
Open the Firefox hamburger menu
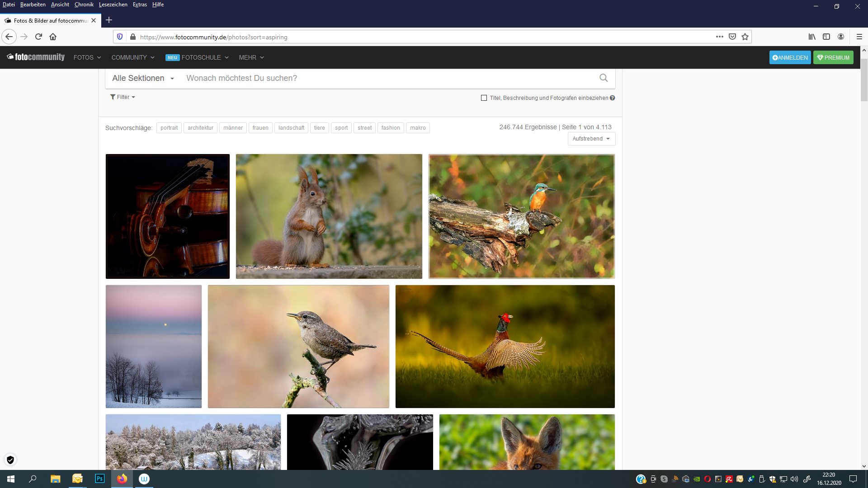[859, 37]
